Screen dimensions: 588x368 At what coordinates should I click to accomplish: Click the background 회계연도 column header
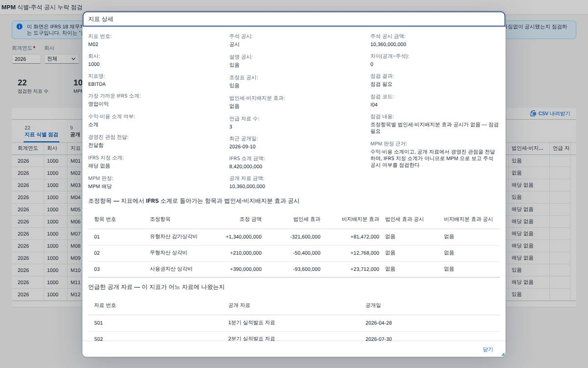pos(27,148)
